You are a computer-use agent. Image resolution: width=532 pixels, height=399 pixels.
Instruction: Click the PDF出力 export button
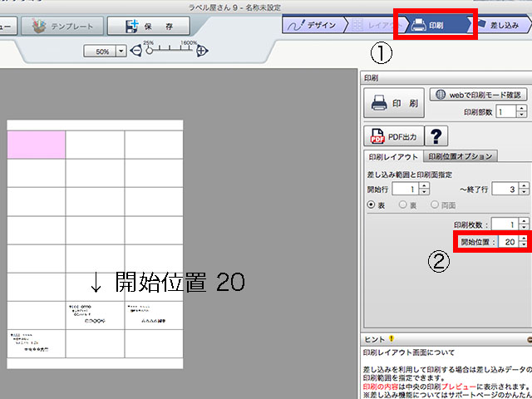393,136
